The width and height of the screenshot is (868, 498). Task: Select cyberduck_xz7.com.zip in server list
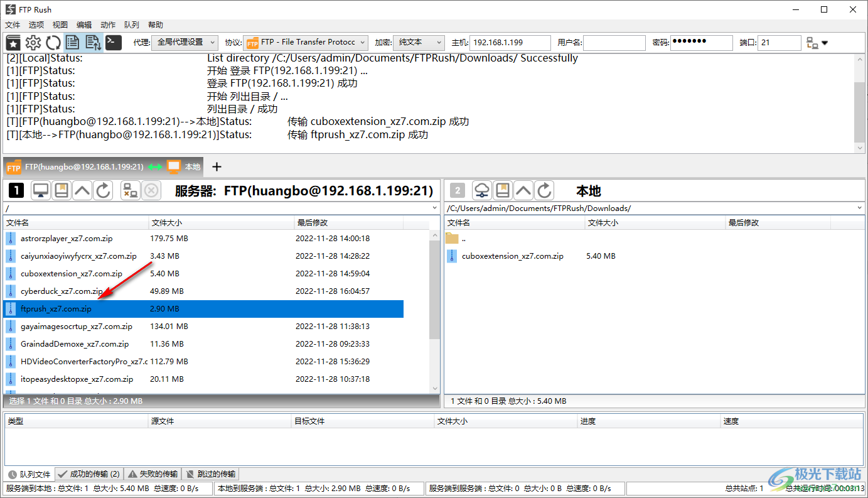coord(203,291)
